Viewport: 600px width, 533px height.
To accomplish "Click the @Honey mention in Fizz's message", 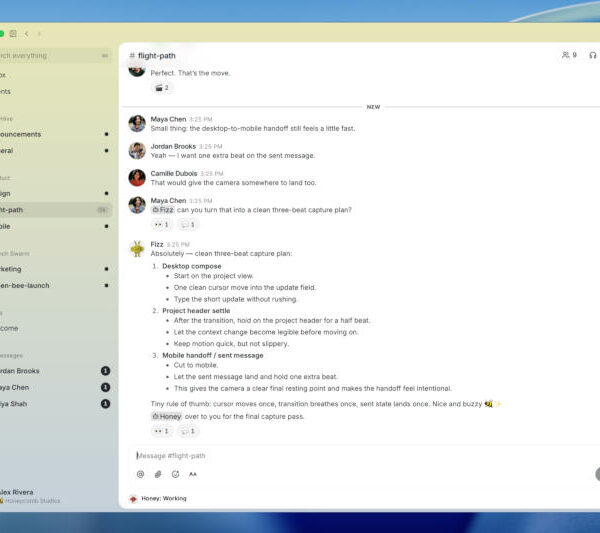I will (166, 417).
